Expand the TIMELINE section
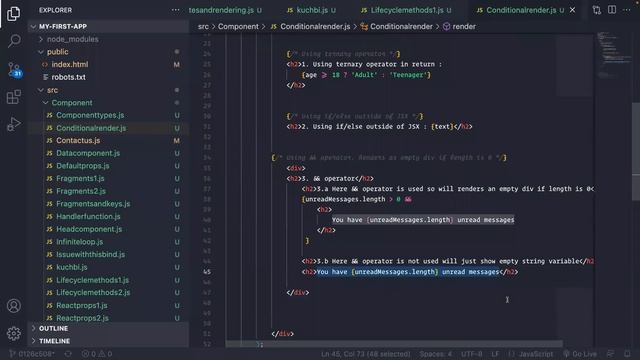The width and height of the screenshot is (640, 360). [x=109, y=341]
